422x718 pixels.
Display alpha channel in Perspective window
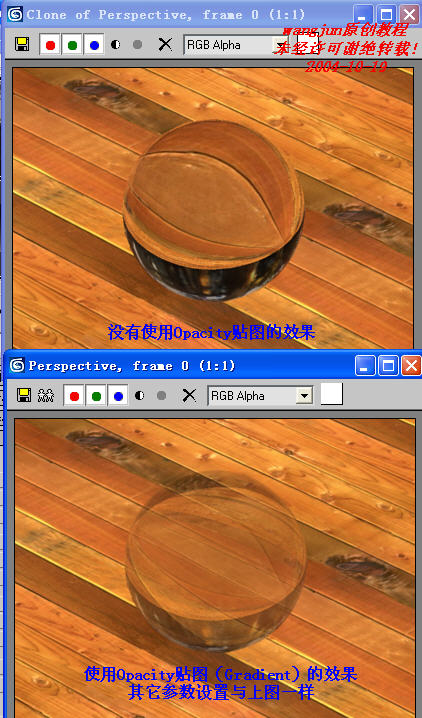pyautogui.click(x=140, y=395)
